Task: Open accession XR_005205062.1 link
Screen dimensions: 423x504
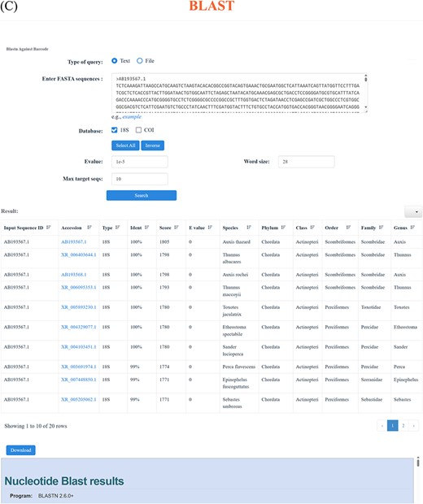Action: click(78, 399)
